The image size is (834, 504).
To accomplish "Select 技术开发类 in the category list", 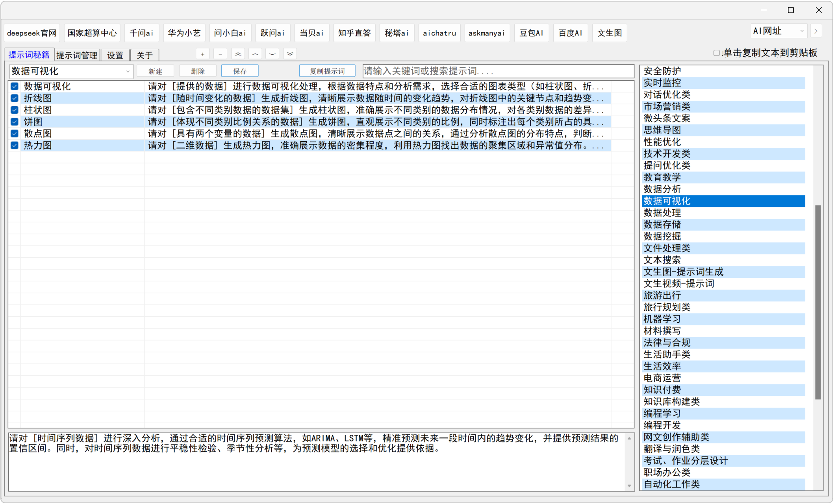I will [723, 154].
